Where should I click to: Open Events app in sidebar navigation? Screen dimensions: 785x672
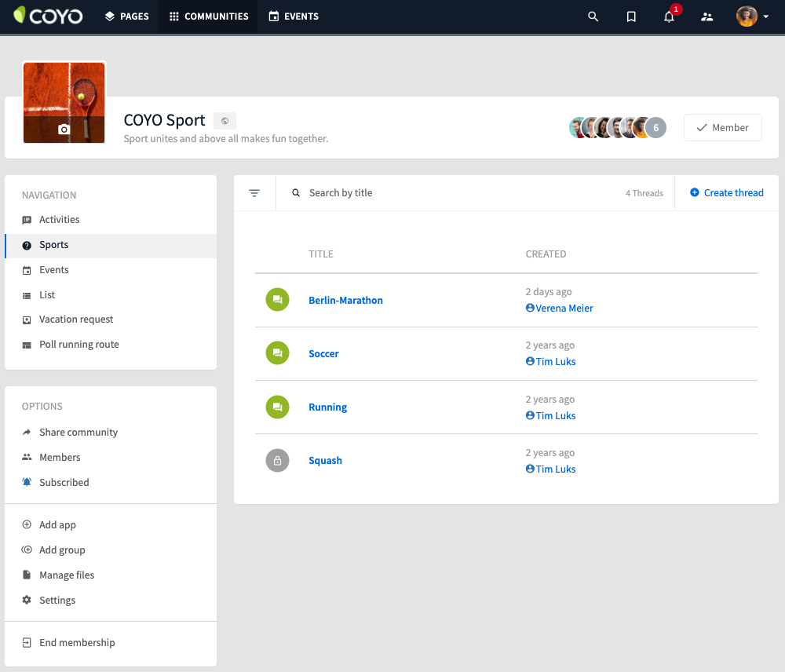[111, 270]
